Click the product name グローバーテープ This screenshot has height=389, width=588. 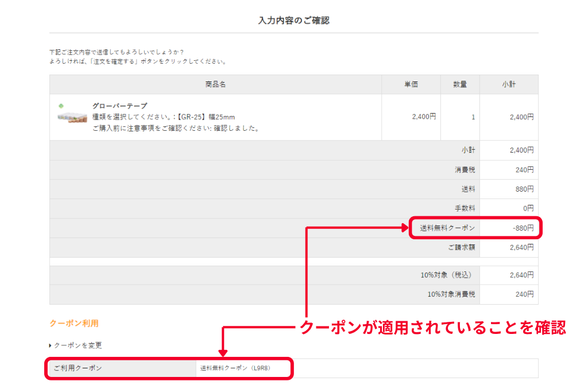119,106
